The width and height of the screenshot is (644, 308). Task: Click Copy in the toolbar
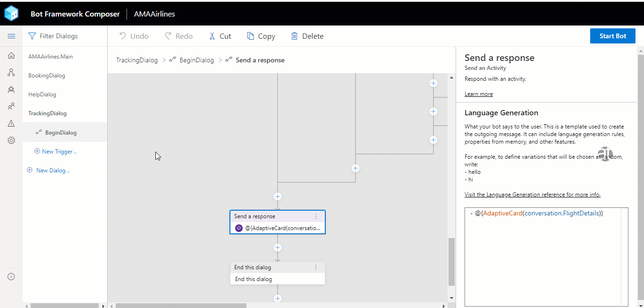261,36
